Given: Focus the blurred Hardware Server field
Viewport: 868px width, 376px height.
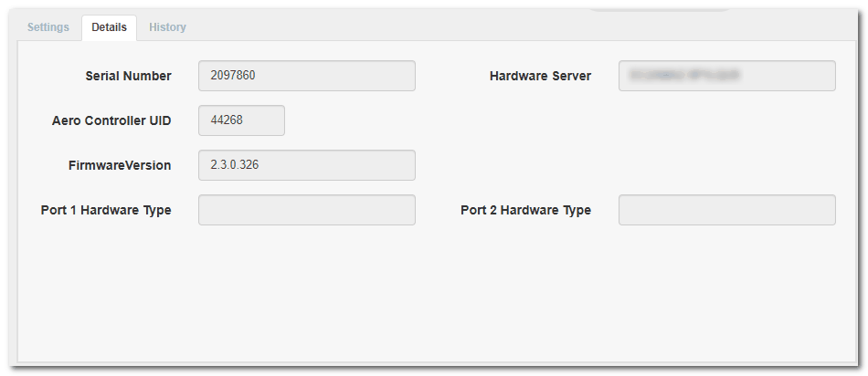Looking at the screenshot, I should [x=726, y=76].
